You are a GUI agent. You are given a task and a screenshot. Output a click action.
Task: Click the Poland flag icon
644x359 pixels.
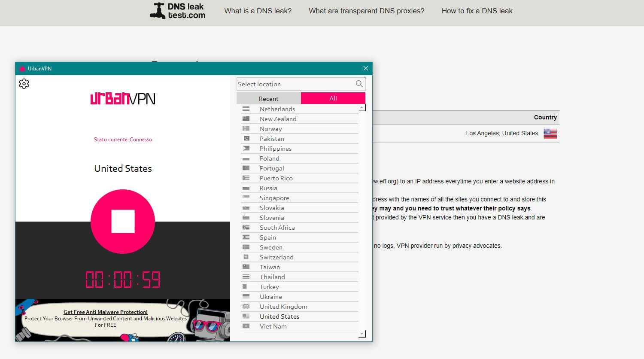click(x=246, y=158)
